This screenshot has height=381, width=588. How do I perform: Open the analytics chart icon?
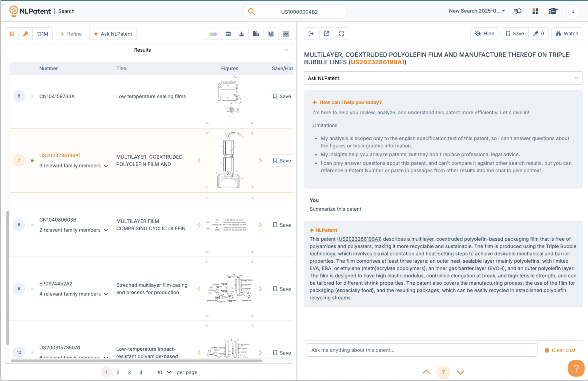click(x=286, y=34)
